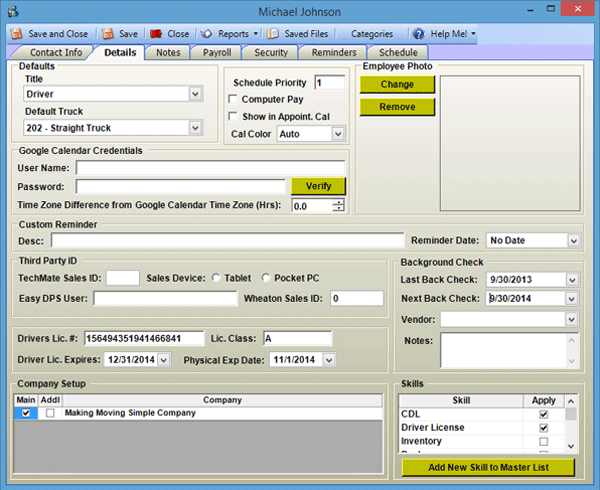This screenshot has height=490, width=600.
Task: Enable the Computer Pay checkbox
Action: [x=232, y=99]
